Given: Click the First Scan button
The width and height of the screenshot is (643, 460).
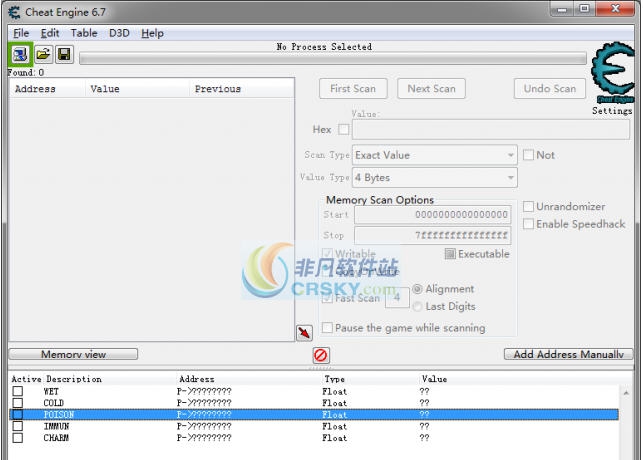Looking at the screenshot, I should (353, 89).
